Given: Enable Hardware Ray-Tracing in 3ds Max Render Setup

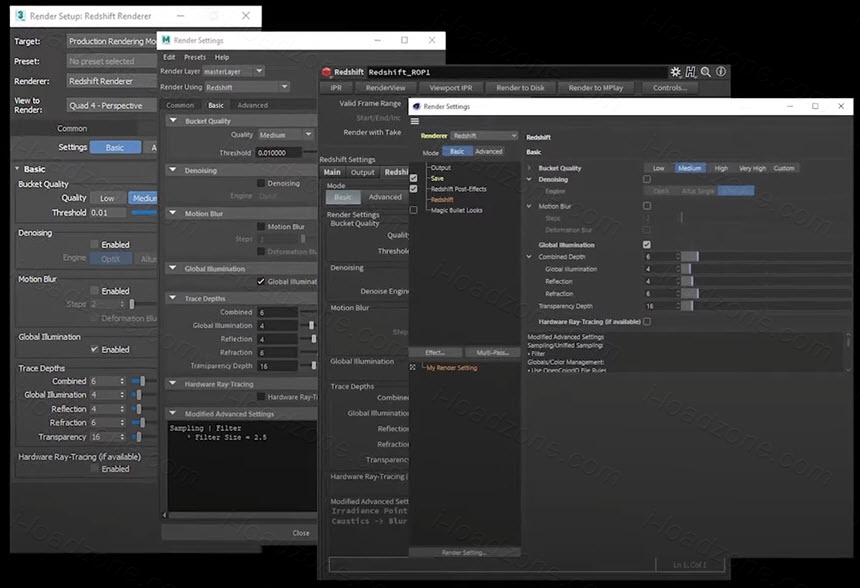Looking at the screenshot, I should [94, 468].
